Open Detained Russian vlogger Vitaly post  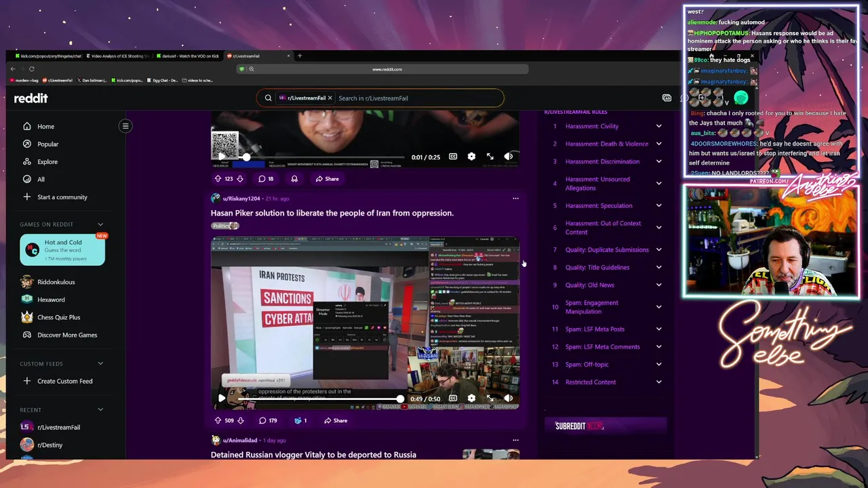(x=313, y=455)
